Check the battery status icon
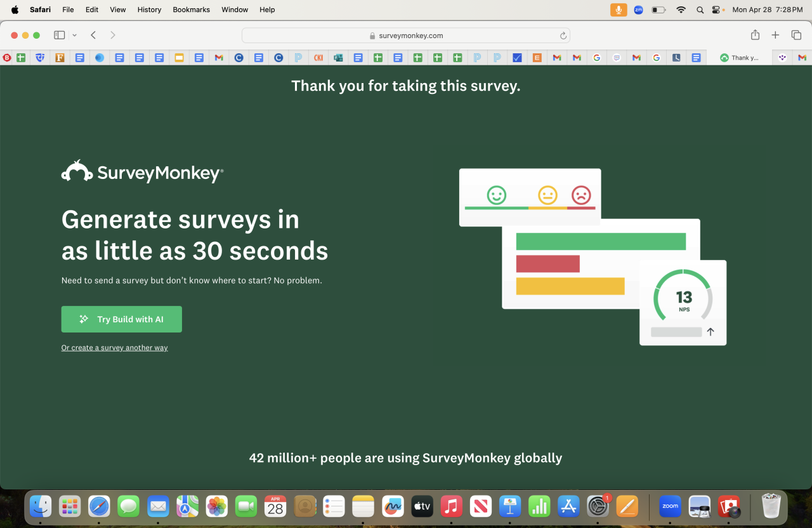This screenshot has height=528, width=812. click(x=659, y=10)
